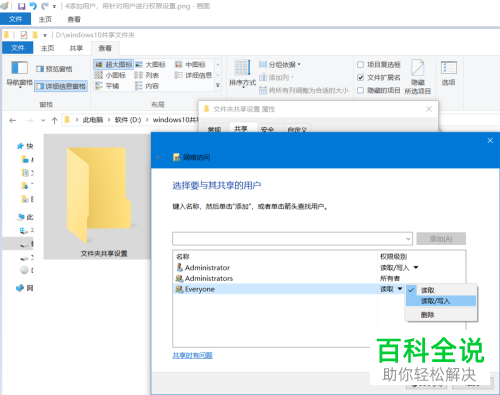Expand the layout gallery more arrow
The image size is (500, 395).
click(x=218, y=86)
